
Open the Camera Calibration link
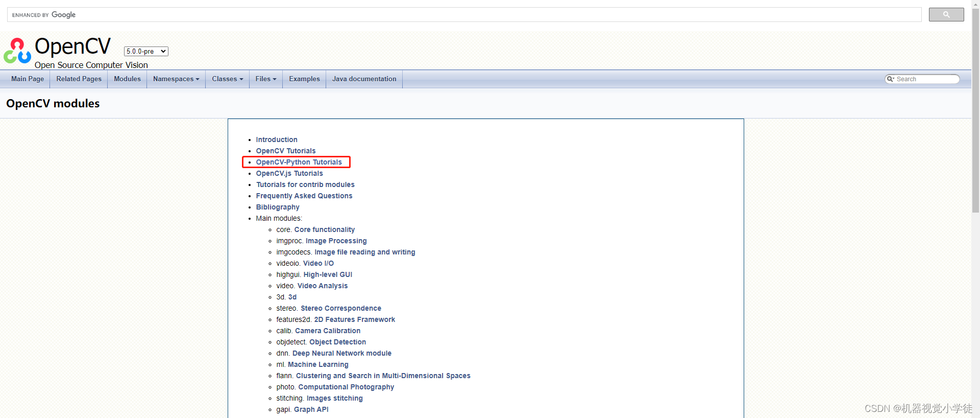point(328,331)
